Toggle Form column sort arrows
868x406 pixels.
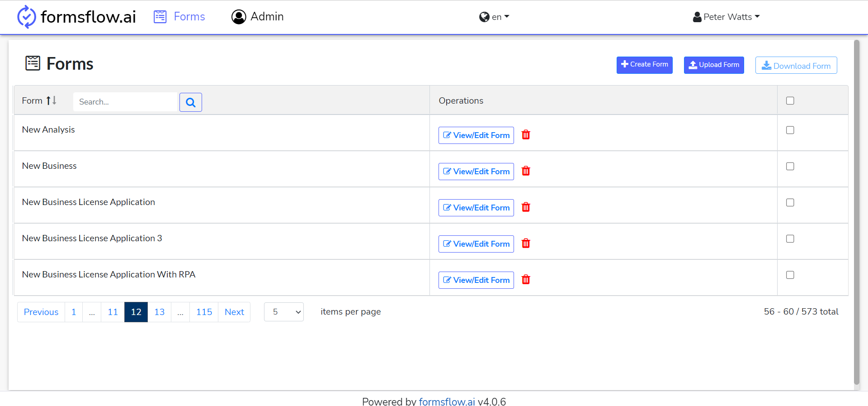coord(52,100)
